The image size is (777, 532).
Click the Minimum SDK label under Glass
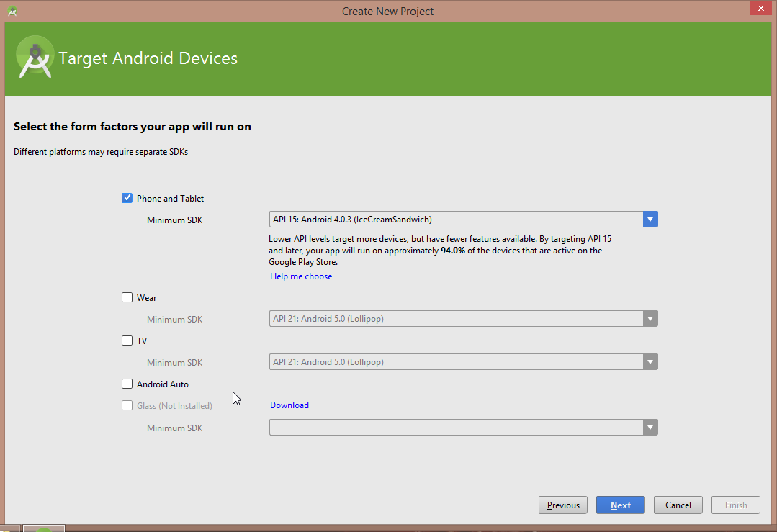[x=174, y=428]
